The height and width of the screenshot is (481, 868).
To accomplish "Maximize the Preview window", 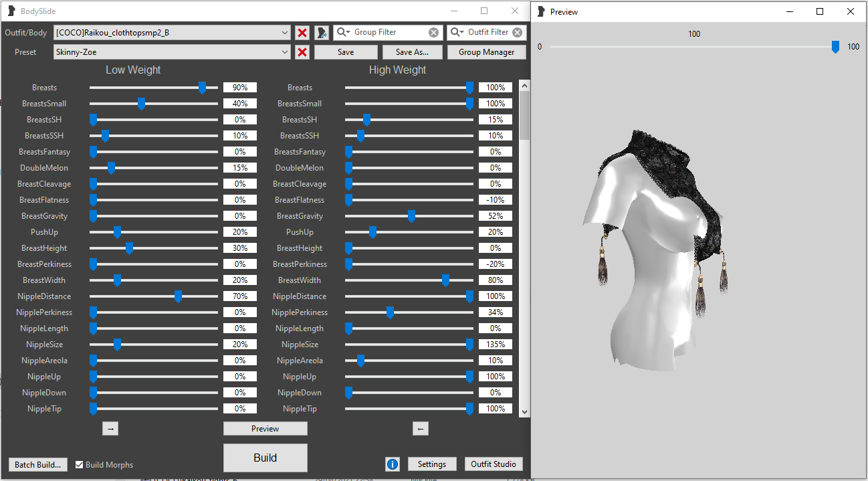I will [x=820, y=11].
